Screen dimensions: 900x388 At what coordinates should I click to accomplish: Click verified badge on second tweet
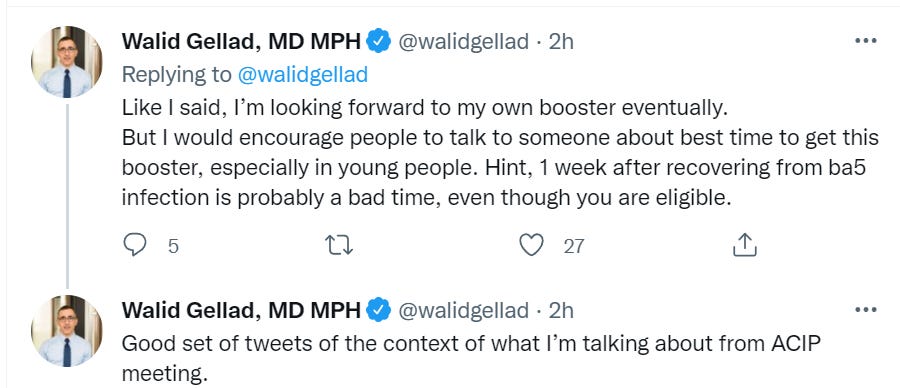point(379,311)
